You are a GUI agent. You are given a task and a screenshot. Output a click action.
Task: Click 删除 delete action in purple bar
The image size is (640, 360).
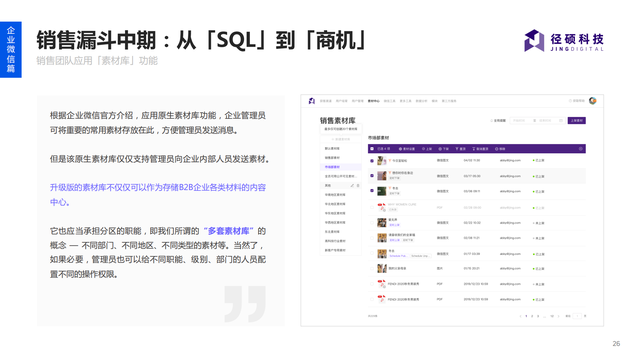[x=500, y=149]
